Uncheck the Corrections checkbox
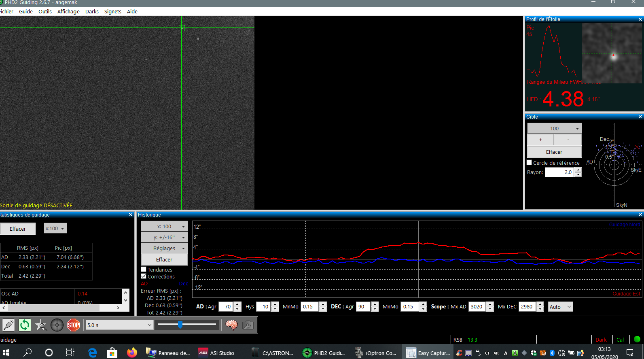The width and height of the screenshot is (644, 359). (x=144, y=276)
